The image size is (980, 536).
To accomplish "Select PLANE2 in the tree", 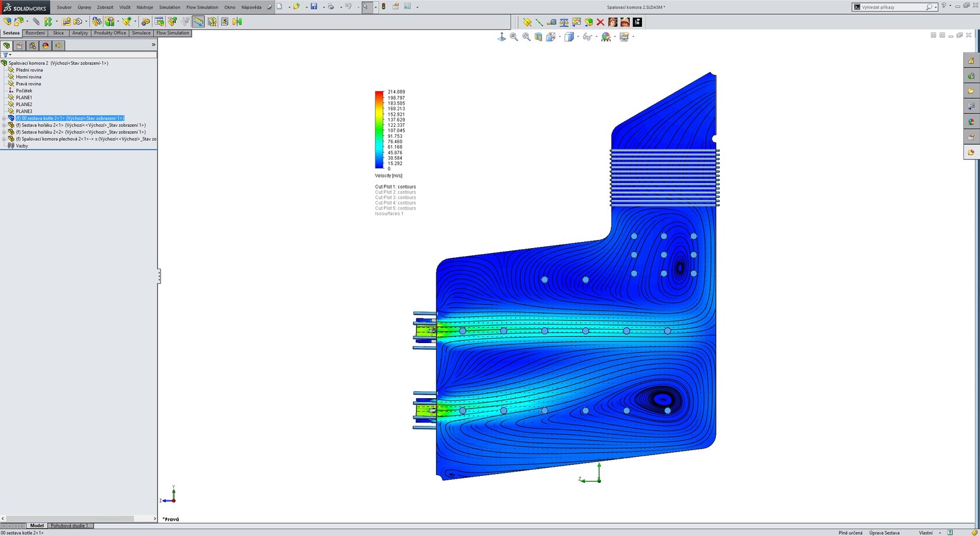I will pos(24,104).
